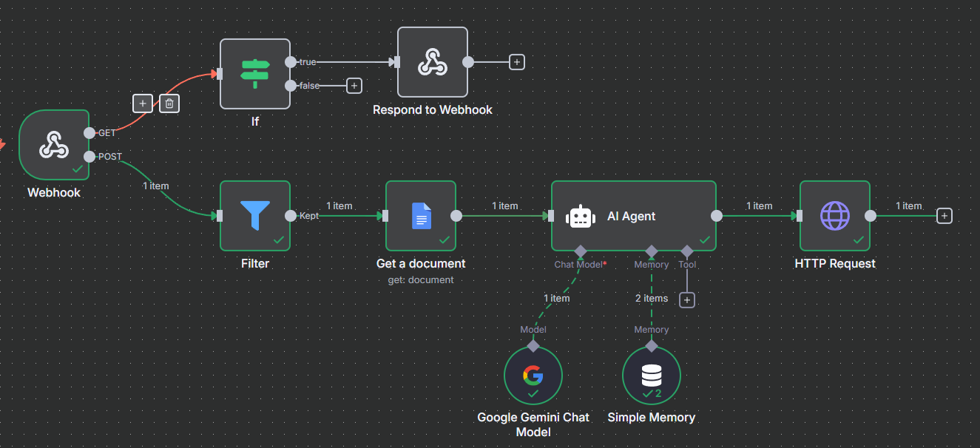Add a tool to the AI Agent
Viewport: 980px width, 448px height.
pos(687,299)
